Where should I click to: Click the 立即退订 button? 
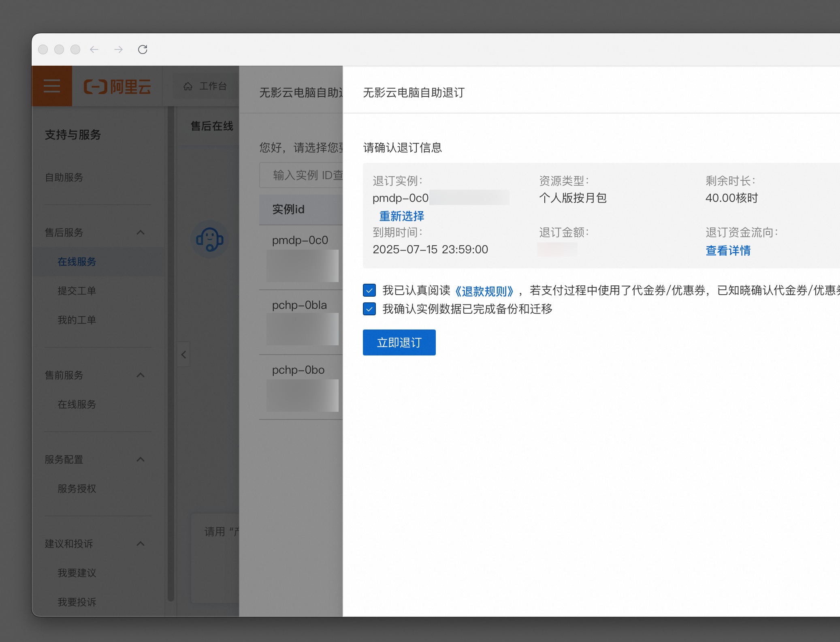click(x=399, y=342)
